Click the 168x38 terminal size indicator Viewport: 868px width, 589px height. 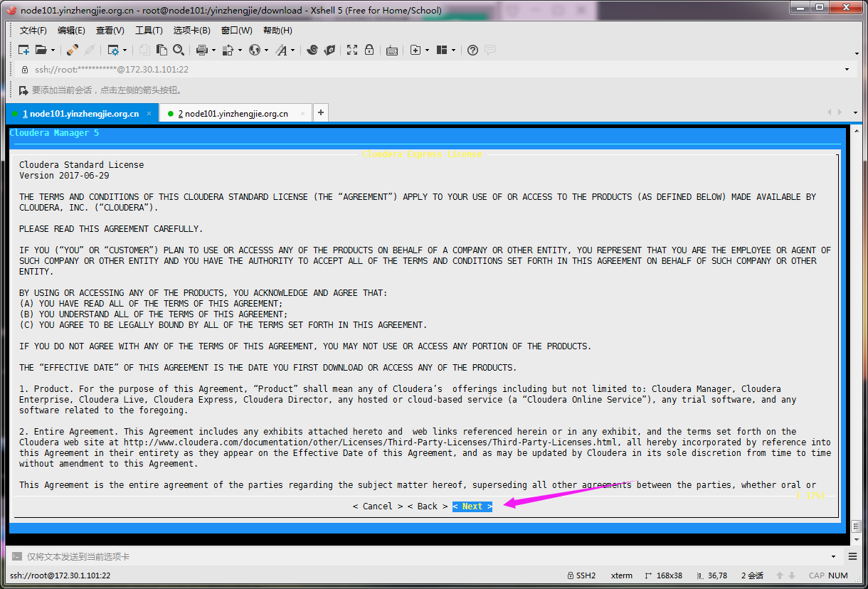coord(663,575)
